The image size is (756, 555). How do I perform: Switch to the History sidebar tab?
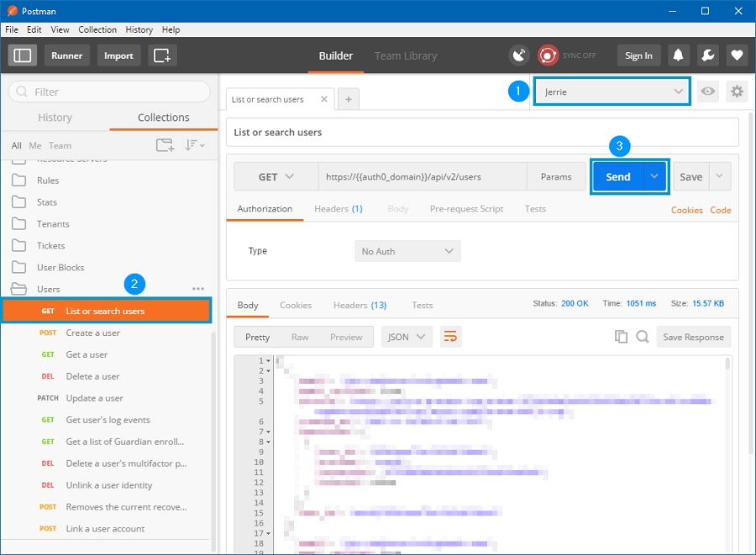point(55,117)
